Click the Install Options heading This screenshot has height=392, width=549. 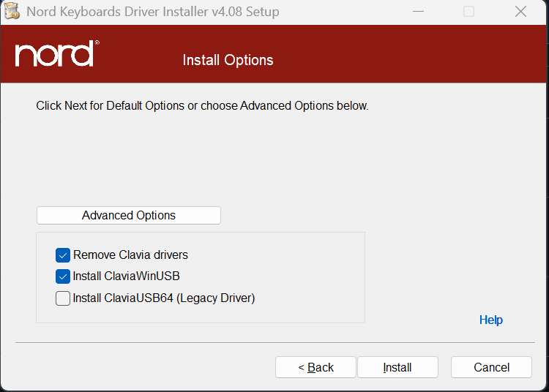click(x=228, y=60)
